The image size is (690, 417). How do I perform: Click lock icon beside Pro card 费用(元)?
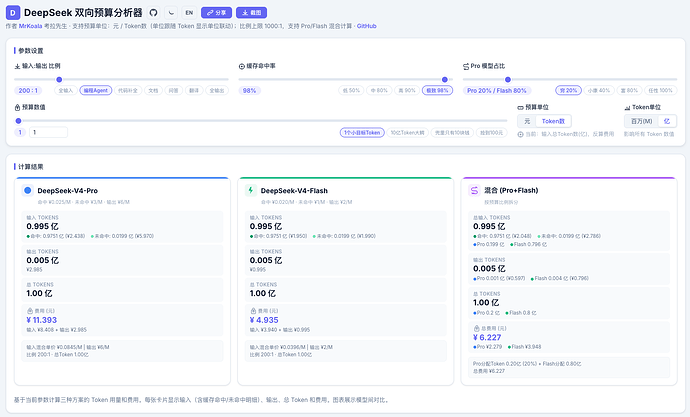pos(30,311)
